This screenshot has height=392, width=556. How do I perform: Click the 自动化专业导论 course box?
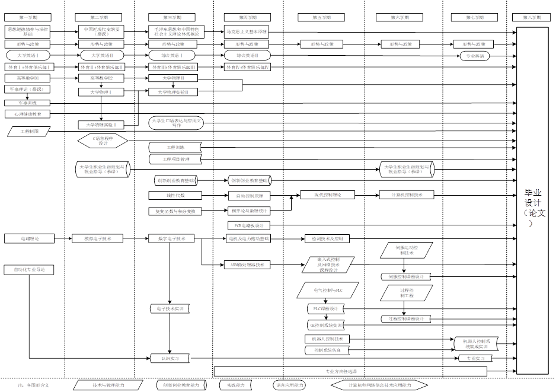coord(29,269)
